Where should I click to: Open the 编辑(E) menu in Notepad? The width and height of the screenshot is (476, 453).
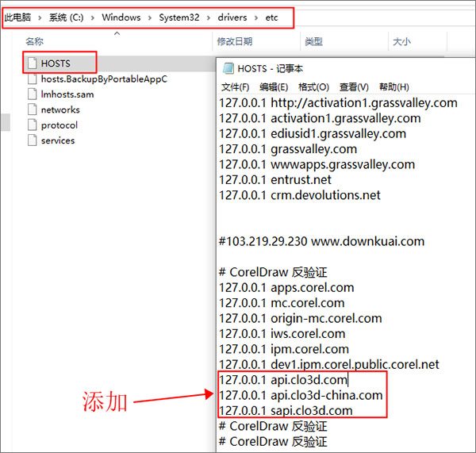274,87
